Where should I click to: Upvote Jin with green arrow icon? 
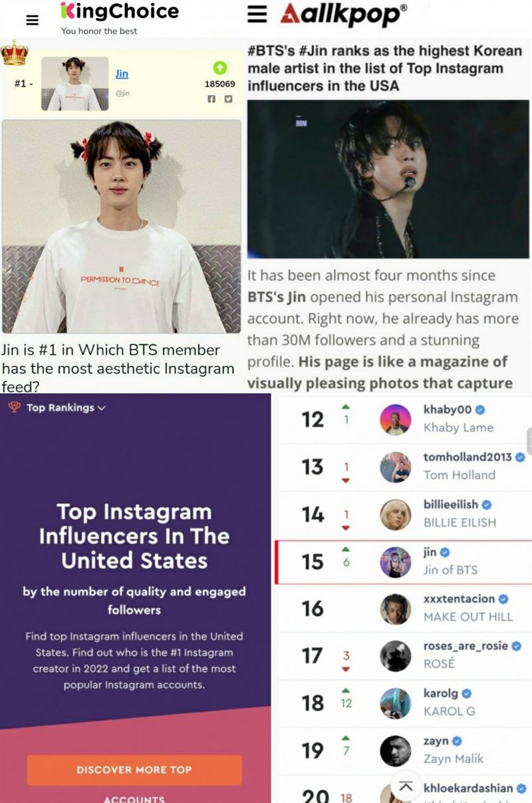220,67
